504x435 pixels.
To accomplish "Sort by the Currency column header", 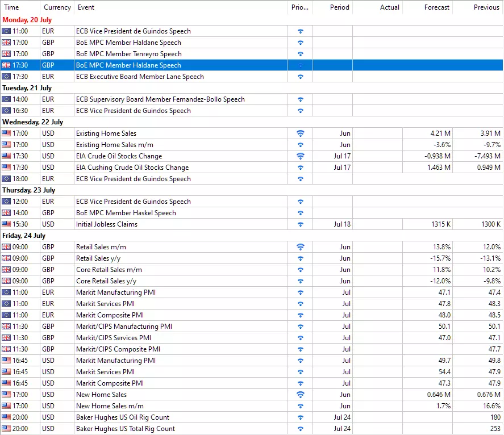I will point(57,7).
